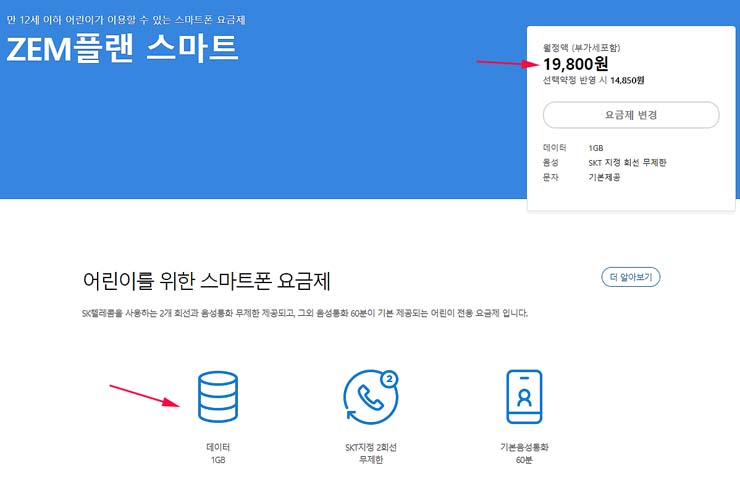Click the 어린이를 위한 스마트폰 요금제 heading
This screenshot has height=484, width=740.
[x=206, y=281]
